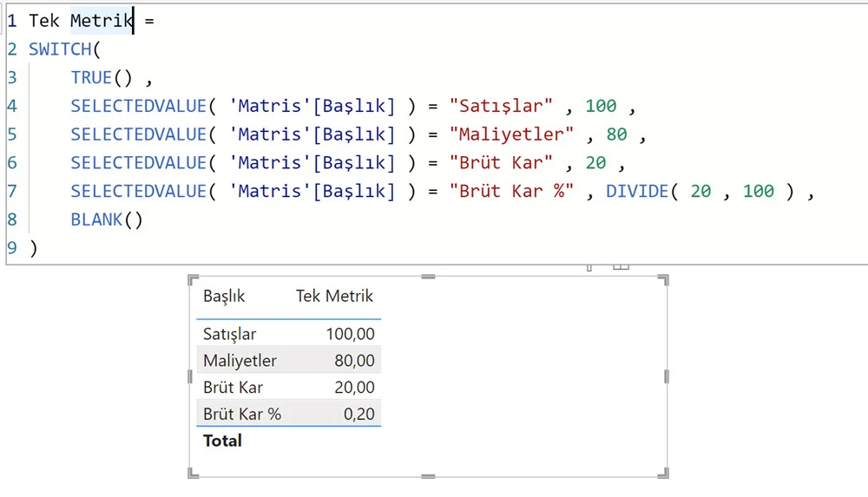Click the 0,20 value cell
The height and width of the screenshot is (497, 868).
(358, 414)
